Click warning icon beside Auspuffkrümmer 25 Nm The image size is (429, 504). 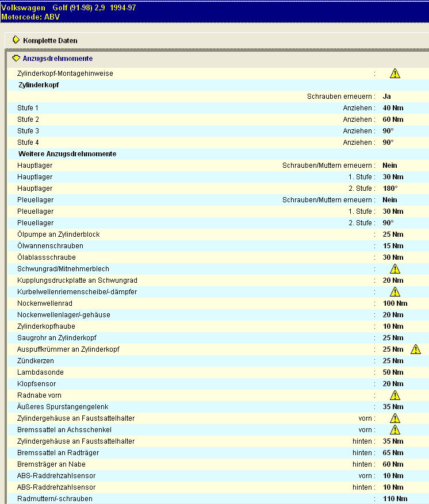416,349
